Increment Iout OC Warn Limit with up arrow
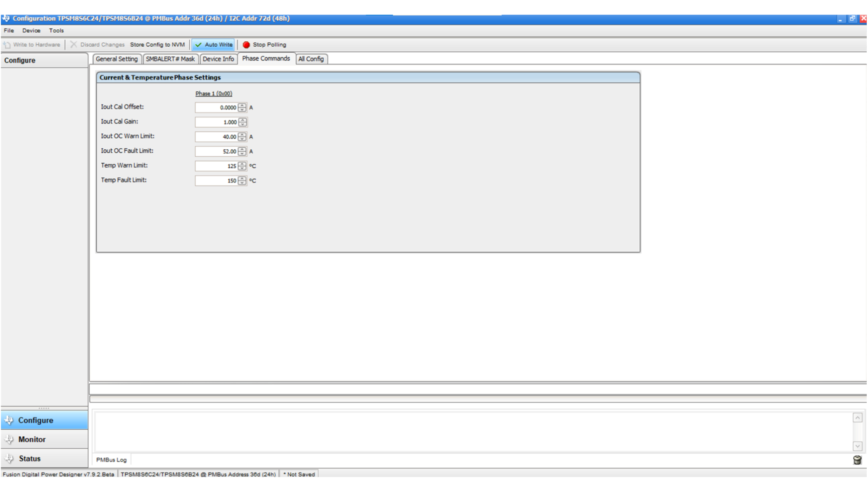This screenshot has height=485, width=868. pos(241,135)
